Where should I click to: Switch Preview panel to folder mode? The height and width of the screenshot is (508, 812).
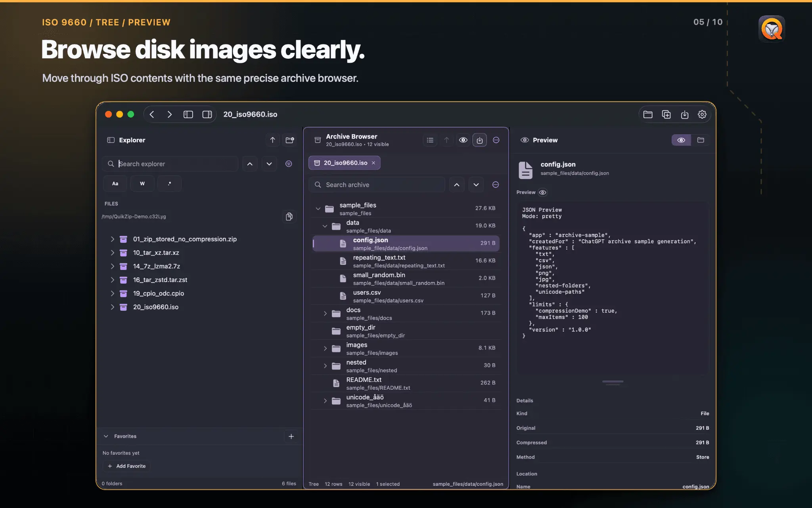pyautogui.click(x=701, y=140)
